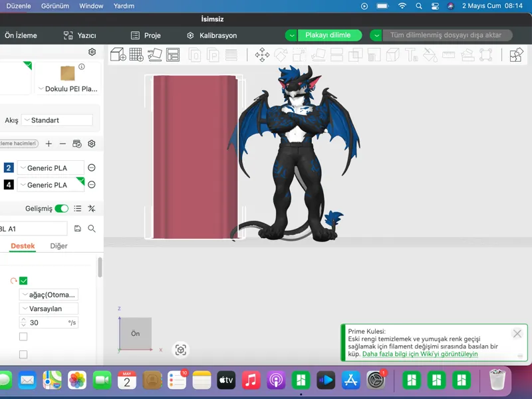Click the parameter list icon beside Gelişmiş
This screenshot has height=399, width=532.
point(78,208)
